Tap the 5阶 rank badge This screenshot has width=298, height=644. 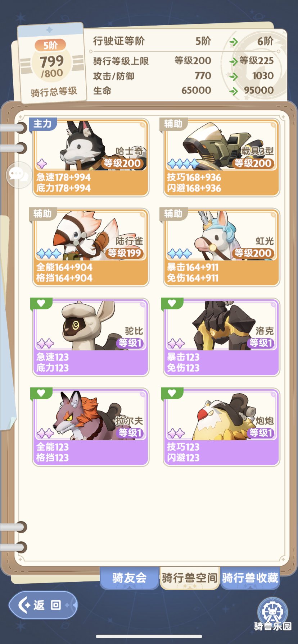tap(50, 45)
